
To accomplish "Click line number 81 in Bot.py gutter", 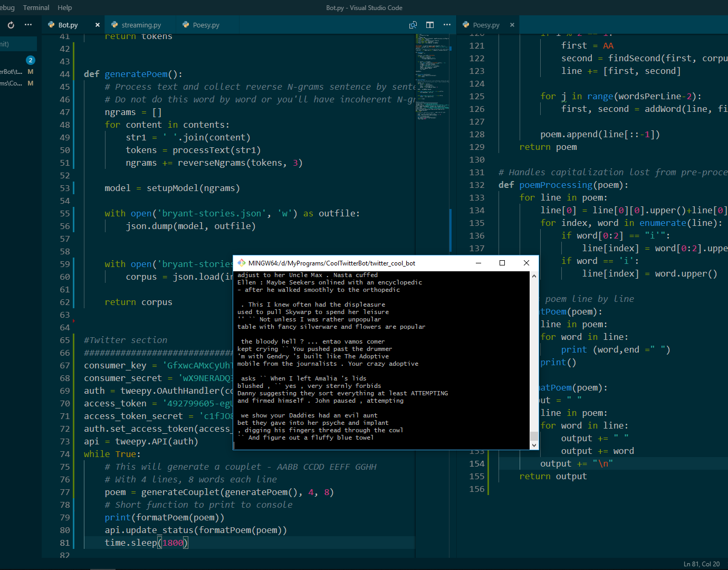I will (x=65, y=543).
